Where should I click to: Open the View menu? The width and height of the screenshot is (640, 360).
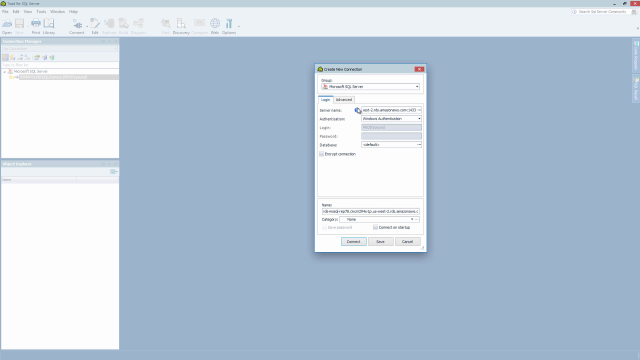click(x=28, y=12)
